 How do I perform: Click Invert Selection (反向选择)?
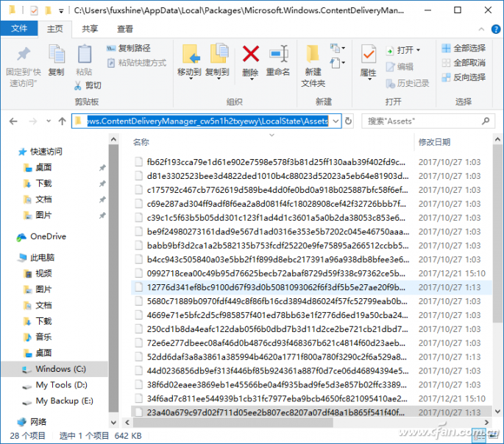[464, 77]
